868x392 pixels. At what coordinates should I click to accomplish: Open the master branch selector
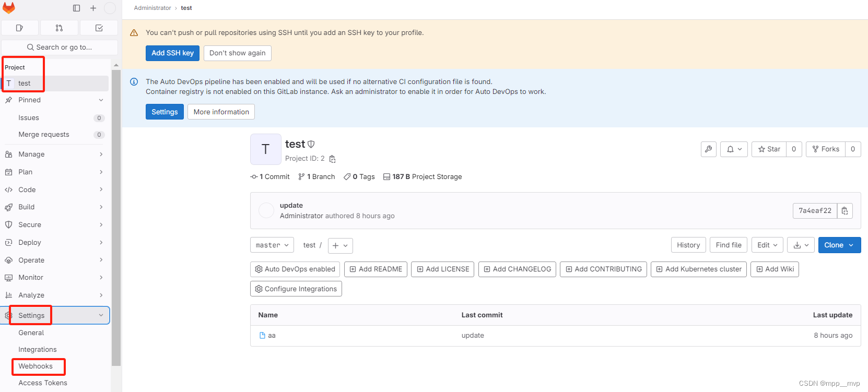(272, 245)
